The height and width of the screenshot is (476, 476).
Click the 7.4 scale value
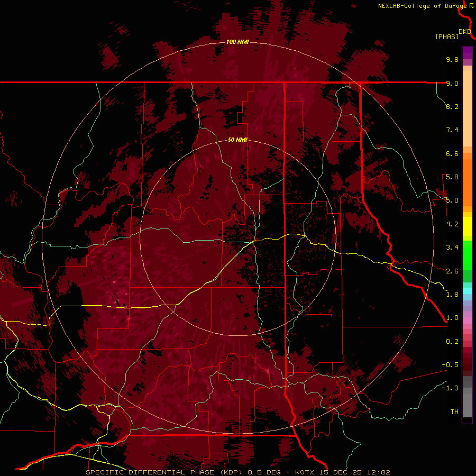click(452, 130)
